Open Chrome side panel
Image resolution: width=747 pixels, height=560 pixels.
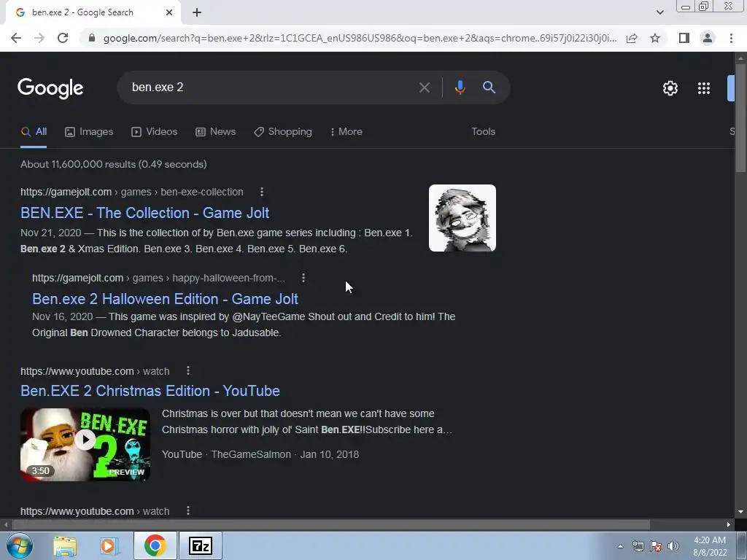[x=684, y=38]
